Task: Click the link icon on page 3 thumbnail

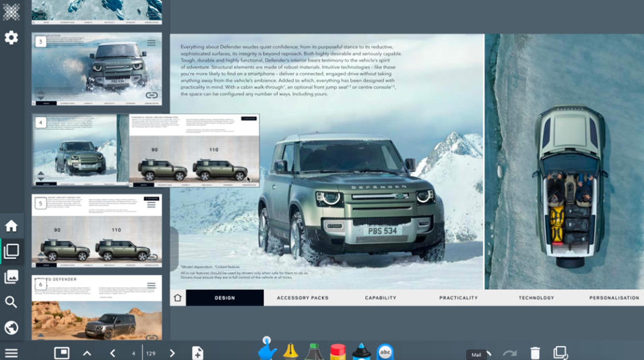Action: (x=152, y=95)
